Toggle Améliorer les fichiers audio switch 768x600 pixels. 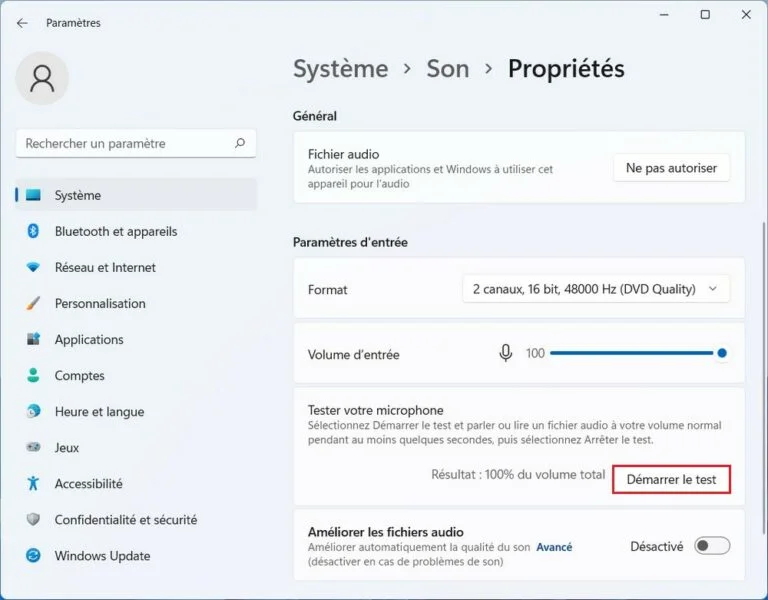click(712, 546)
